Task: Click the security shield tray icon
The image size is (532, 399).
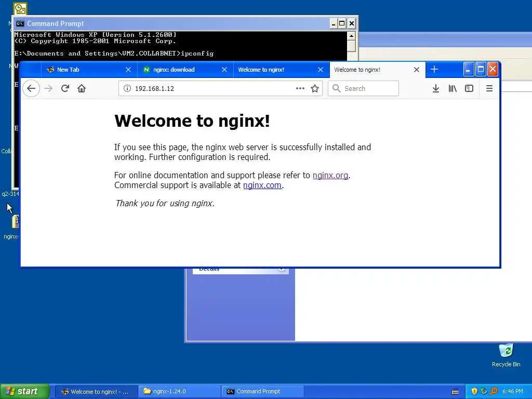Action: (474, 392)
